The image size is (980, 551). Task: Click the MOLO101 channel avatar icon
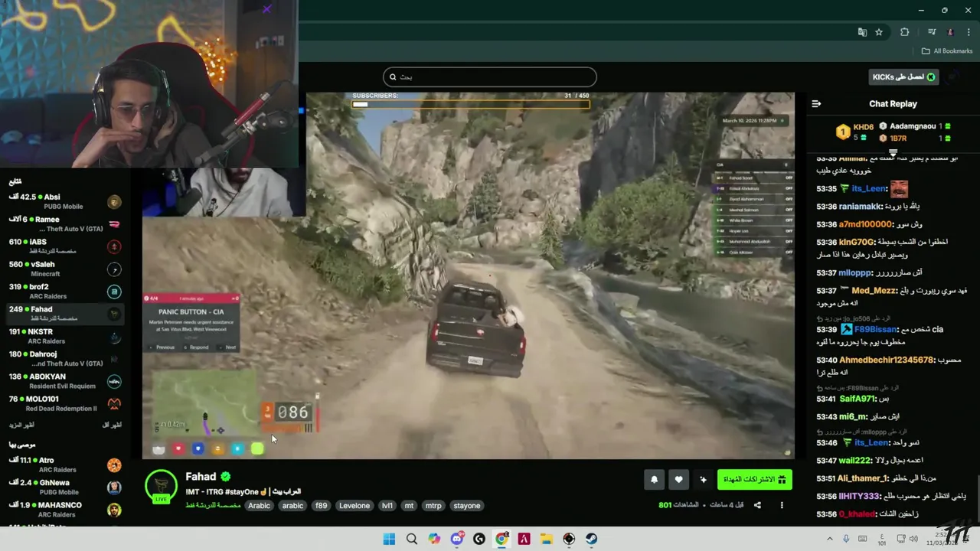(x=114, y=404)
